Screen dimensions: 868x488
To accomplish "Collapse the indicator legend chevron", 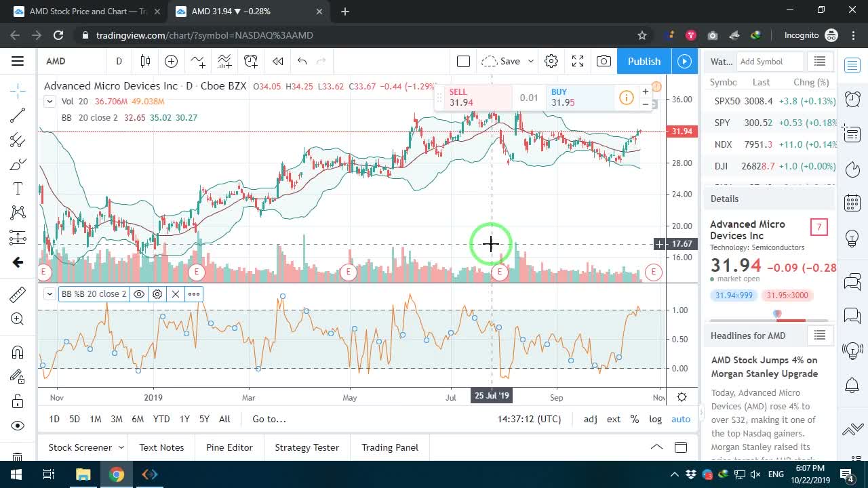I will pyautogui.click(x=50, y=102).
